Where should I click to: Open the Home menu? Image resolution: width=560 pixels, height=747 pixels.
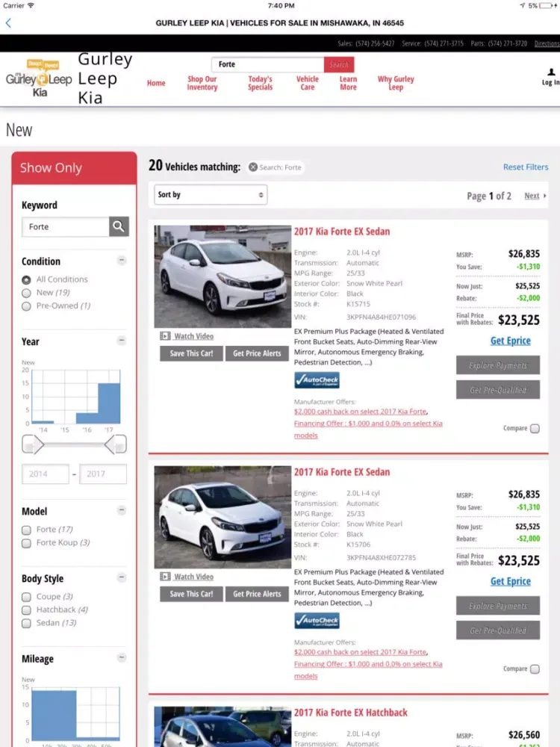[x=156, y=83]
